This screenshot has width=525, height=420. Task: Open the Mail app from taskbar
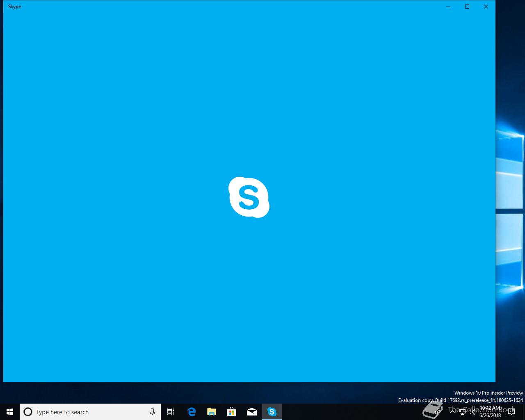pos(251,412)
